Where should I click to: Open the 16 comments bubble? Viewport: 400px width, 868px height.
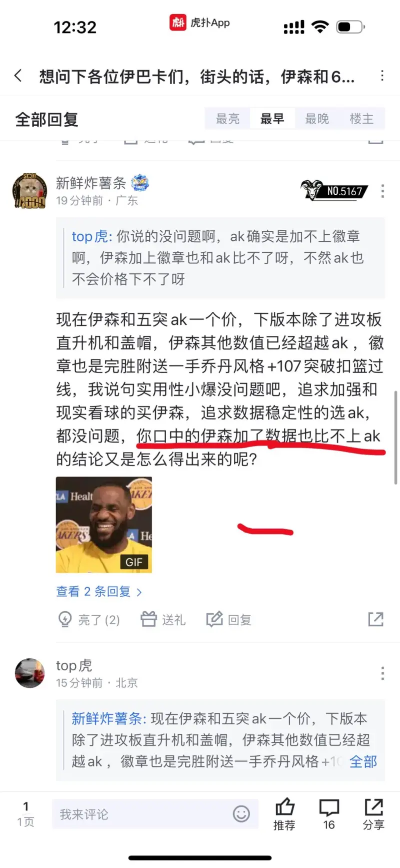pyautogui.click(x=329, y=814)
